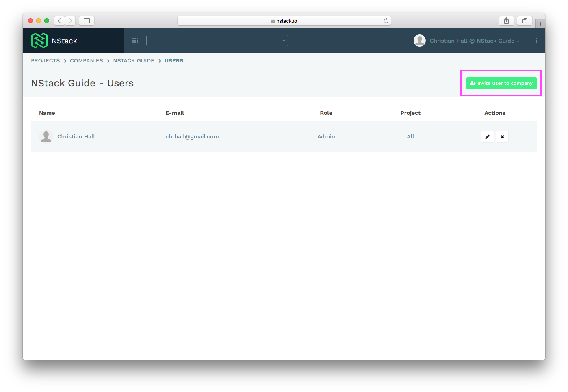
Task: Click the Project column header
Action: (x=410, y=113)
